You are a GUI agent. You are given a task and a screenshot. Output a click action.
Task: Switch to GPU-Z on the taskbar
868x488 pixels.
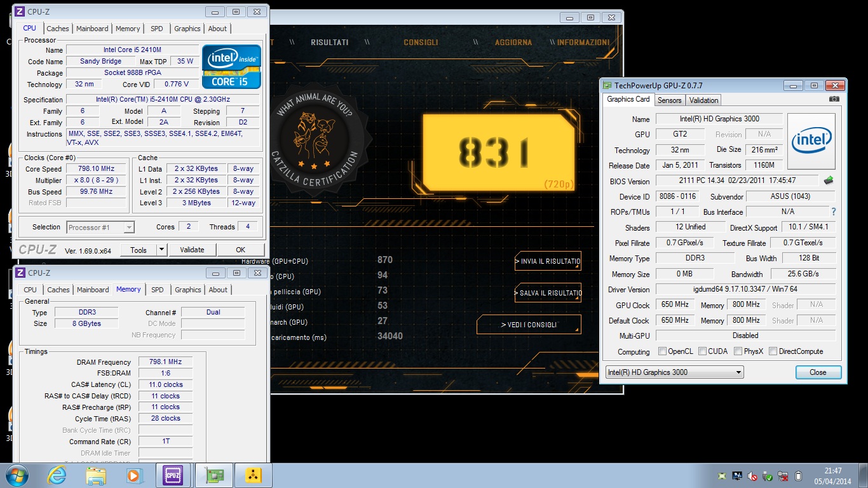pyautogui.click(x=214, y=475)
